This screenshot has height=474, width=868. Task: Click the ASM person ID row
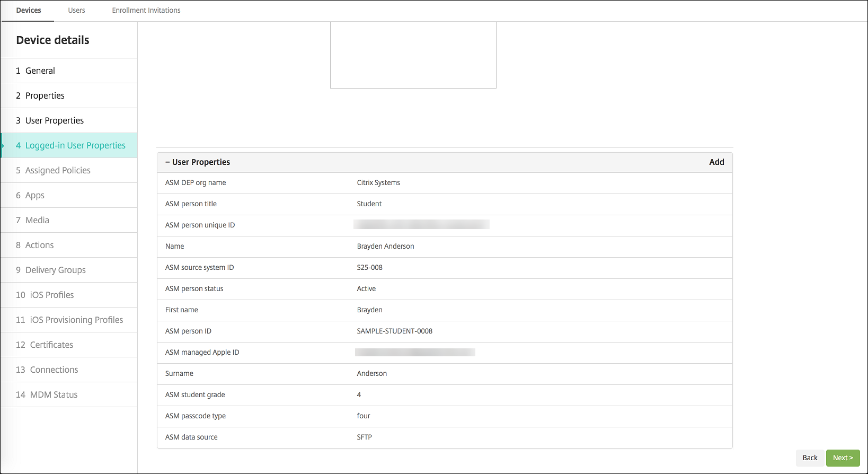(444, 331)
